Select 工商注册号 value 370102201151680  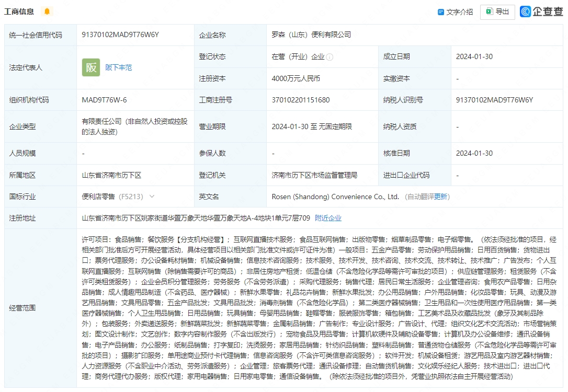pyautogui.click(x=301, y=100)
